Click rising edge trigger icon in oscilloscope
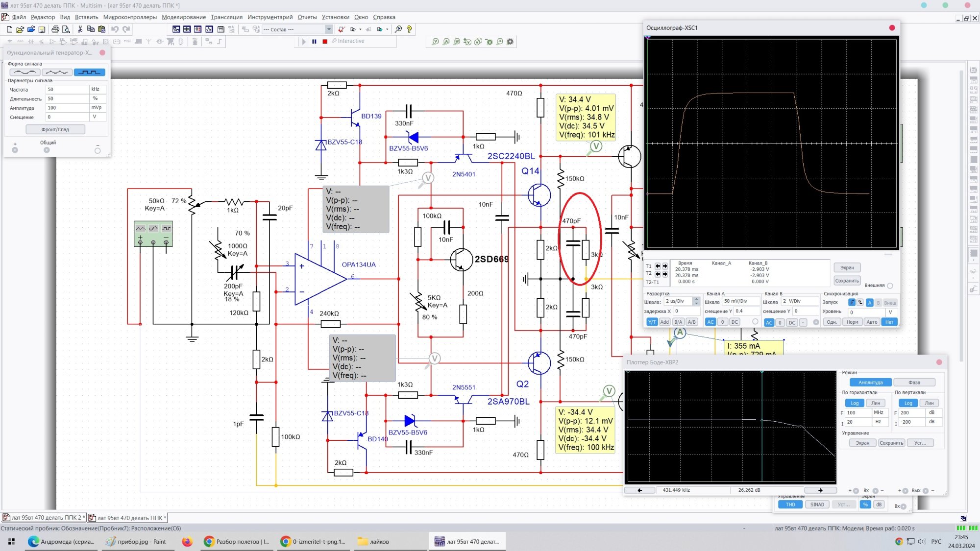The image size is (980, 551). pos(852,303)
